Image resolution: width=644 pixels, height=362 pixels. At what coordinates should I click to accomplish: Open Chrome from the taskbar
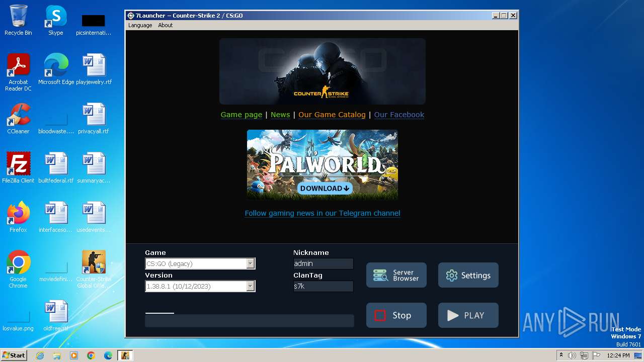91,355
